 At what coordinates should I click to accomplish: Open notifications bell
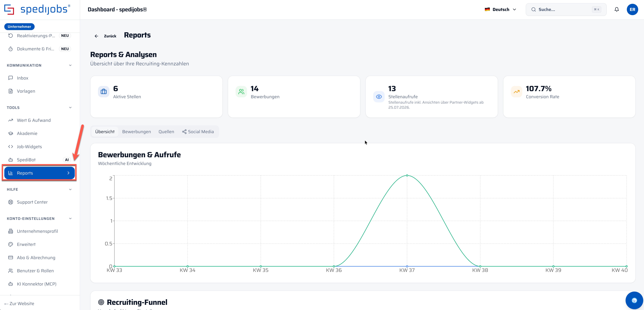point(616,9)
